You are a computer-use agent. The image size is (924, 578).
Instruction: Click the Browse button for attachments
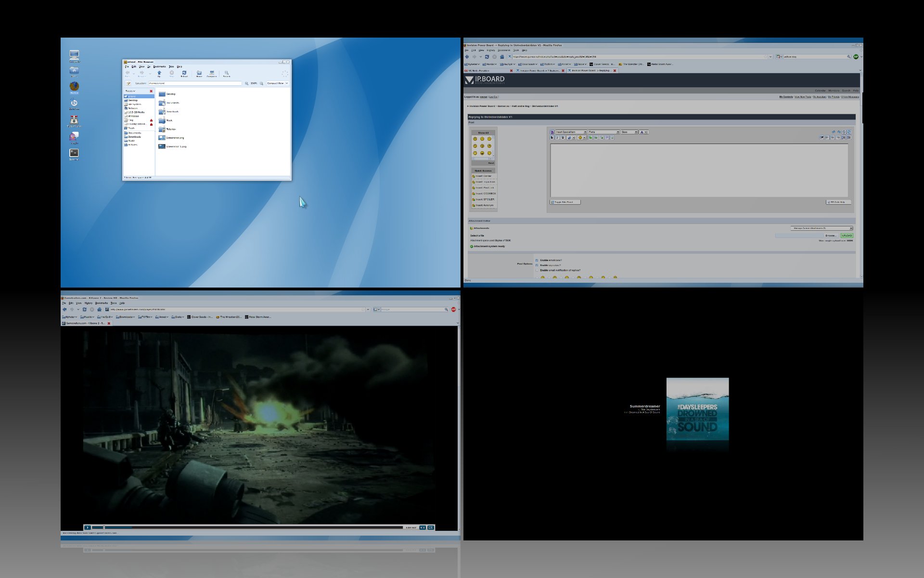tap(831, 236)
